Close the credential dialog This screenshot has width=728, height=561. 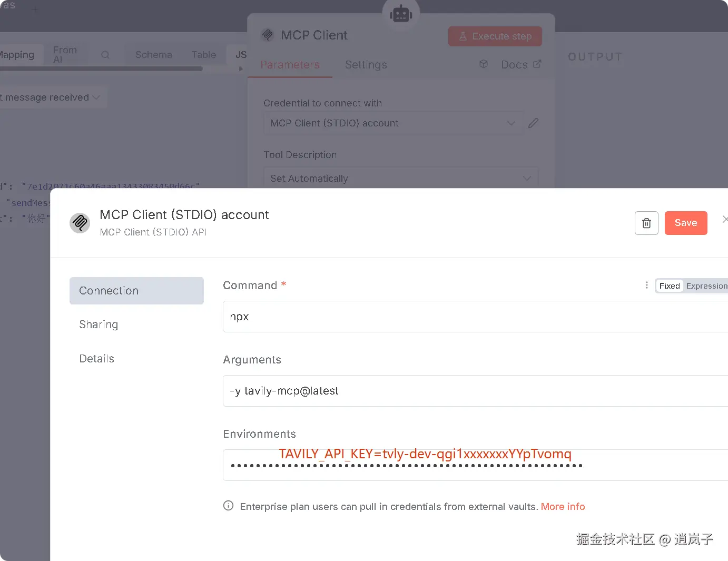click(x=725, y=219)
